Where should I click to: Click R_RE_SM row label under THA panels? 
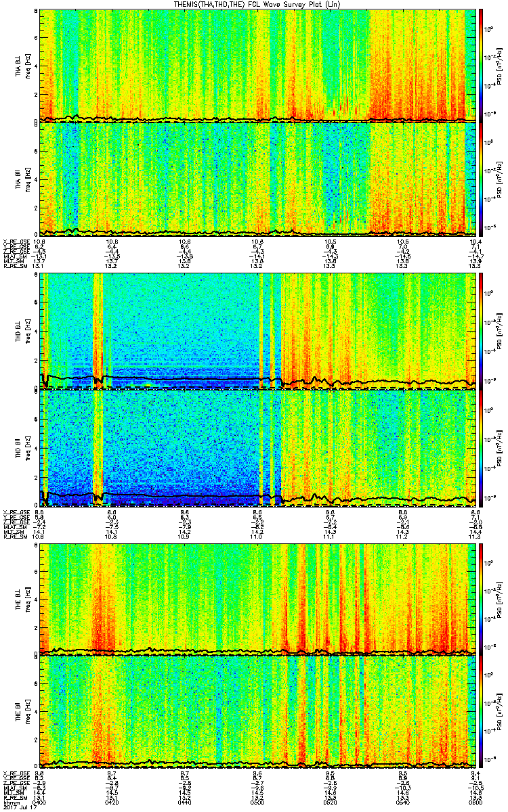pyautogui.click(x=14, y=266)
